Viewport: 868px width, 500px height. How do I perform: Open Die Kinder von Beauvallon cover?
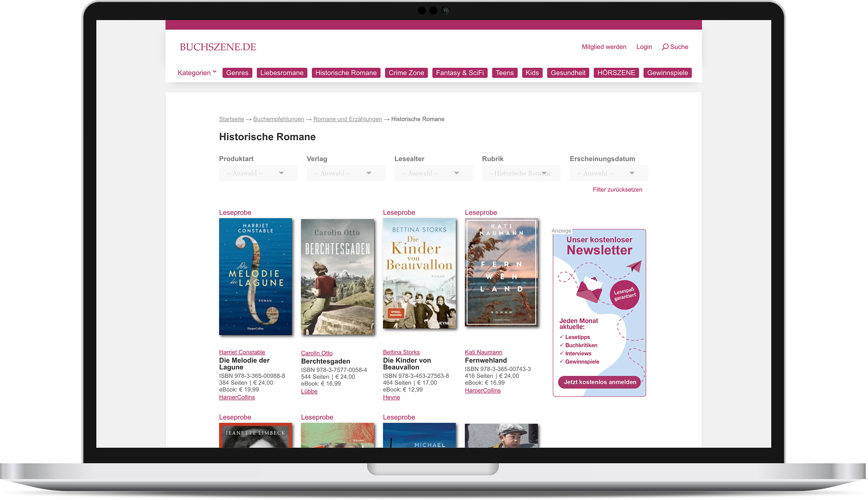[419, 273]
